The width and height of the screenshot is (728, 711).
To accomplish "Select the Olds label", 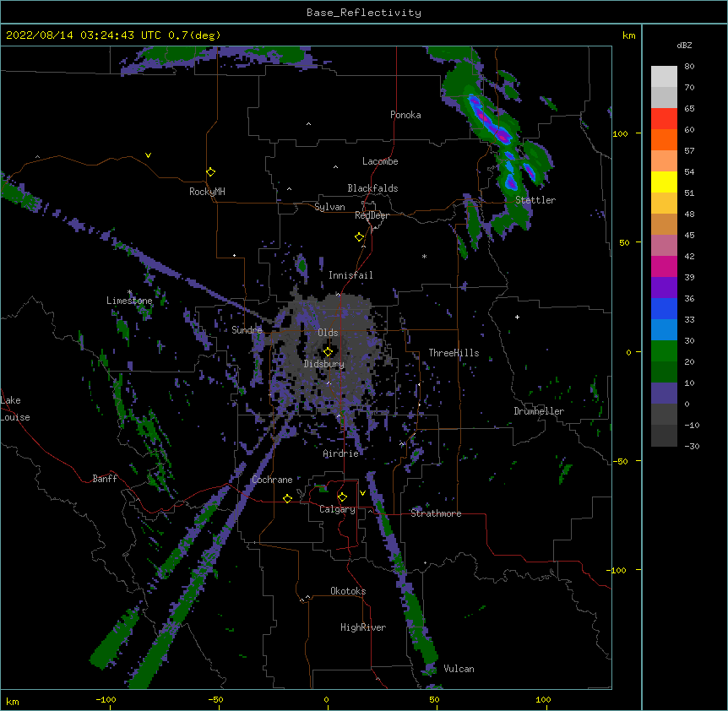I will tap(328, 333).
